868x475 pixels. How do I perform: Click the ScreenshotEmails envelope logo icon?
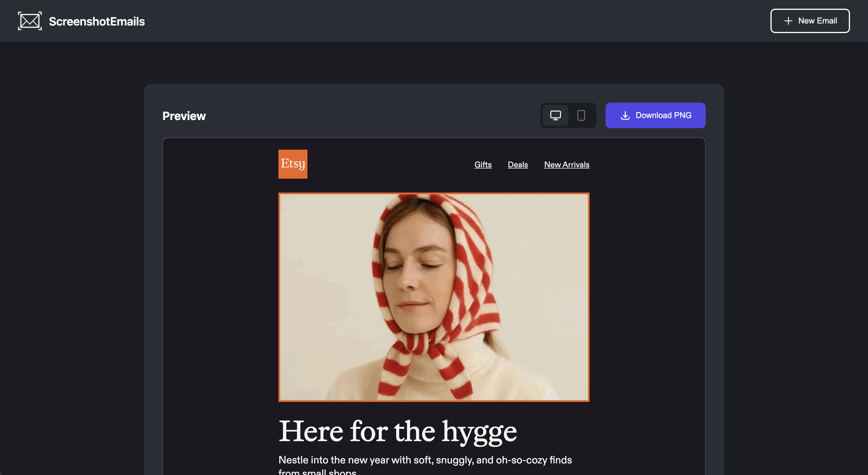coord(30,21)
